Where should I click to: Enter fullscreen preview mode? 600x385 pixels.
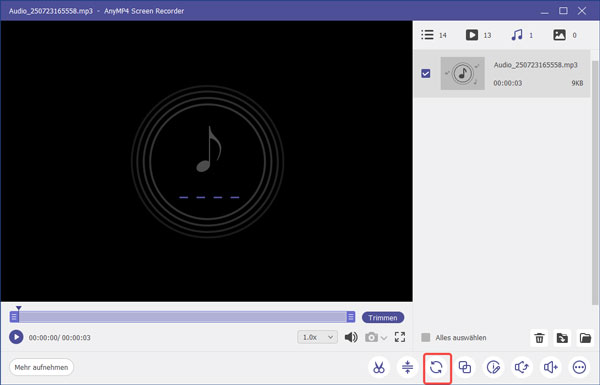pyautogui.click(x=400, y=337)
